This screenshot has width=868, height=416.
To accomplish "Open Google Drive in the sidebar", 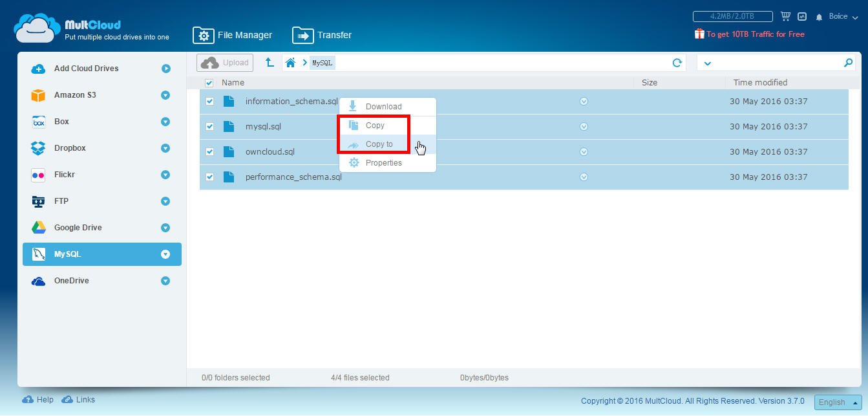I will pyautogui.click(x=78, y=228).
